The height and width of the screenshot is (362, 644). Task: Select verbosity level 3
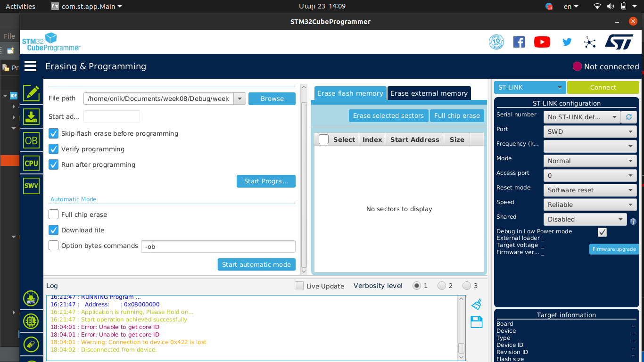pos(467,286)
